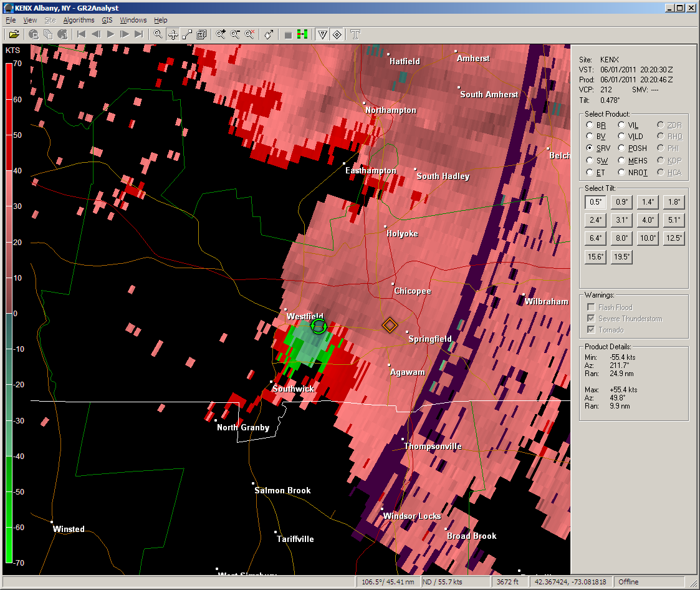This screenshot has width=700, height=590.
Task: Select the 15.6° tilt button
Action: [595, 257]
